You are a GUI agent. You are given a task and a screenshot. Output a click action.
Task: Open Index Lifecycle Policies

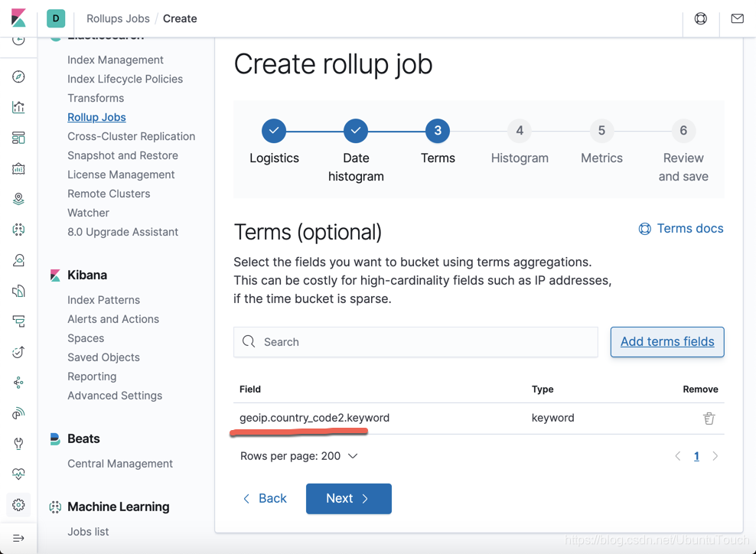pos(125,79)
